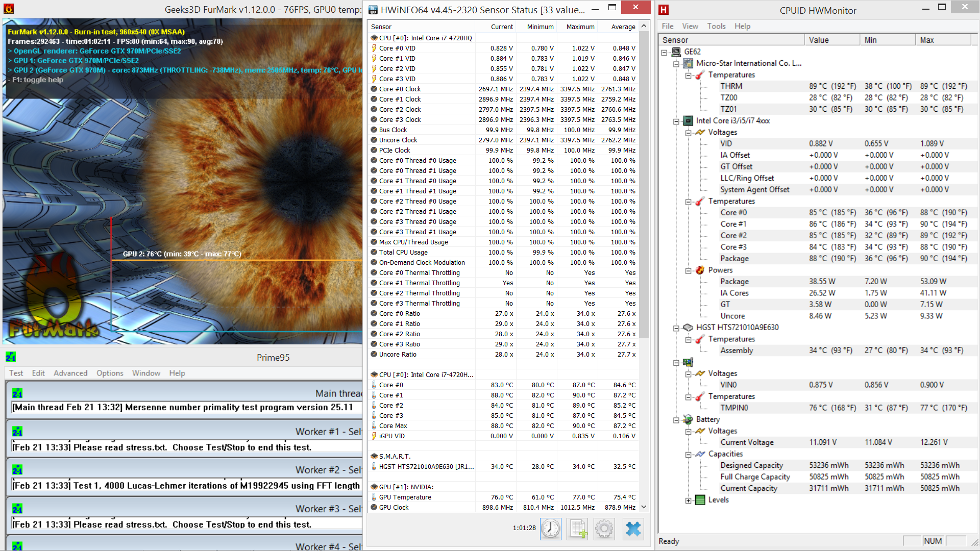980x551 pixels.
Task: Click the FurMark title bar app icon
Action: [9, 9]
